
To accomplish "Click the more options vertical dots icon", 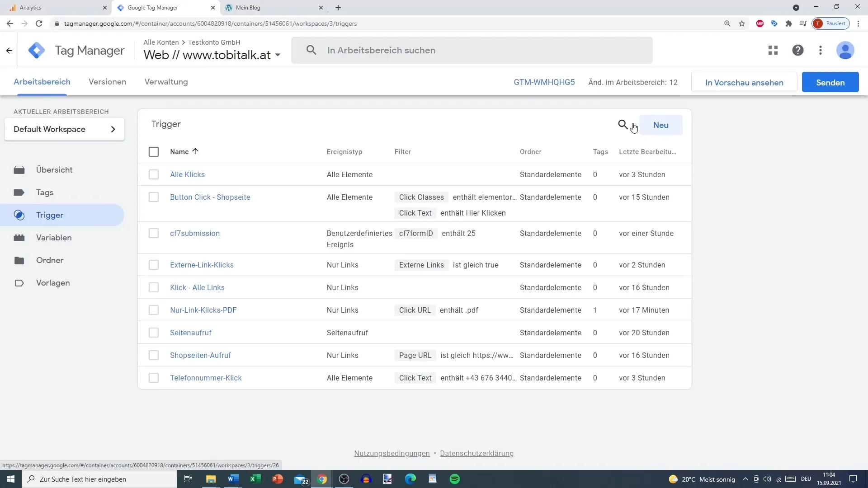I will click(x=821, y=50).
